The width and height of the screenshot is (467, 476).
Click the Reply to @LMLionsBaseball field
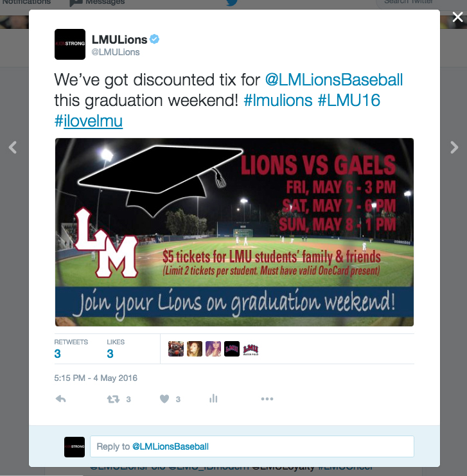(x=252, y=446)
